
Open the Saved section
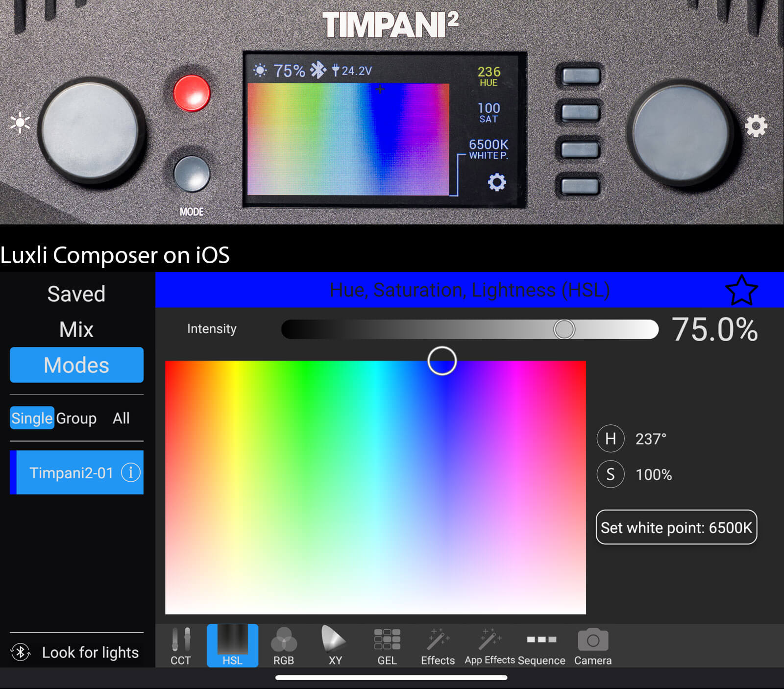[x=76, y=294]
